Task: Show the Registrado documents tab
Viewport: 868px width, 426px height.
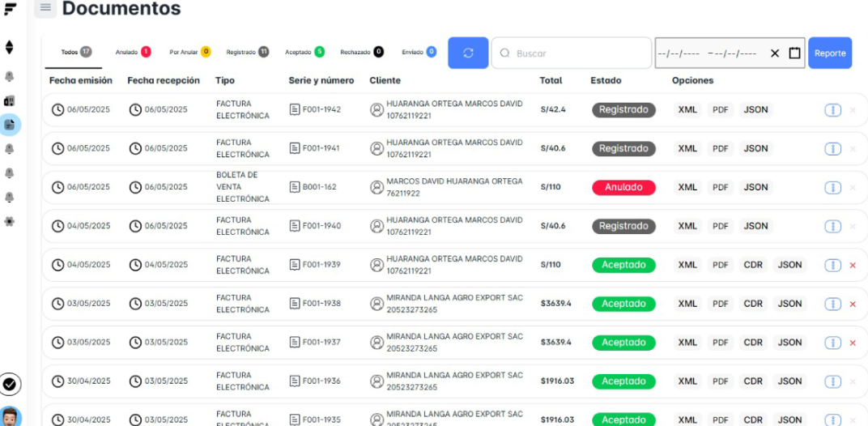Action: (248, 52)
